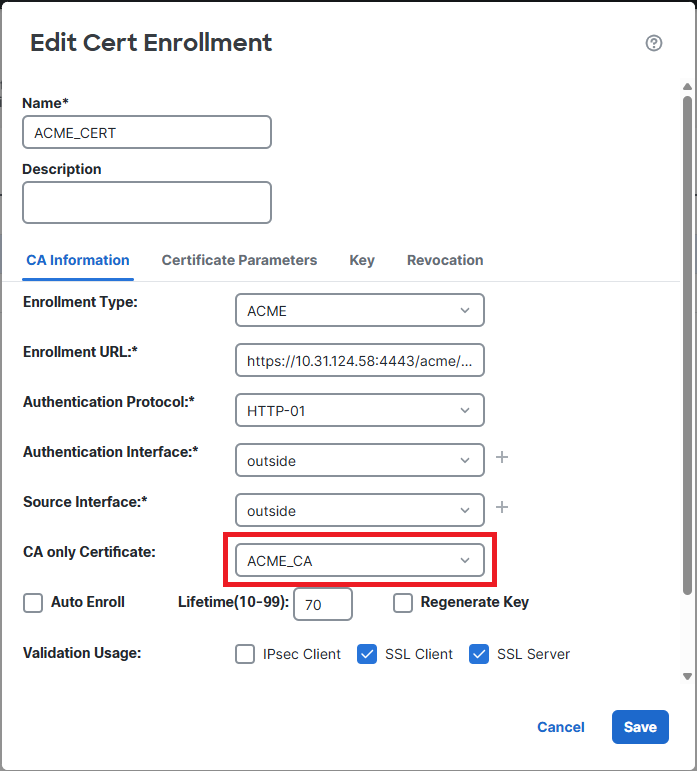This screenshot has width=697, height=771.
Task: Uncheck the SSL Client checkbox
Action: tap(367, 654)
